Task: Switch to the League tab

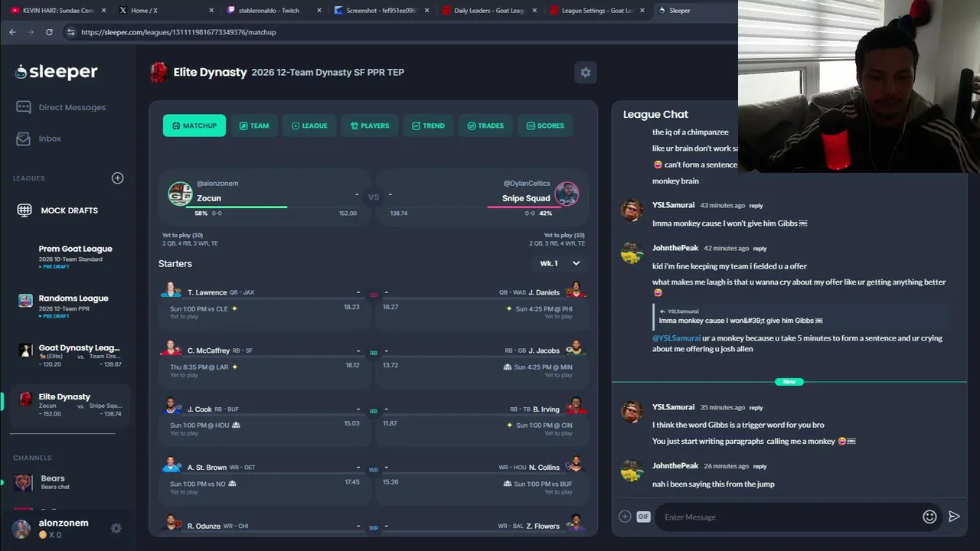Action: click(x=309, y=126)
